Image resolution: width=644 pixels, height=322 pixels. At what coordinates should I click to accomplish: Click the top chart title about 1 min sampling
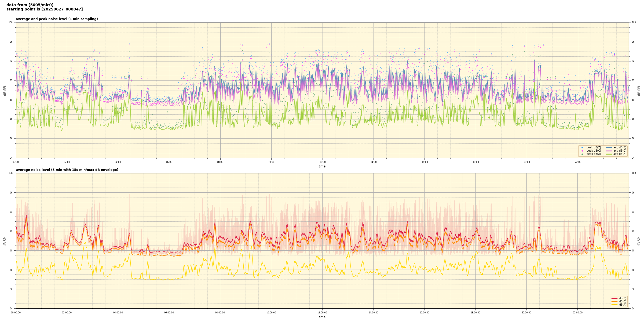(57, 19)
